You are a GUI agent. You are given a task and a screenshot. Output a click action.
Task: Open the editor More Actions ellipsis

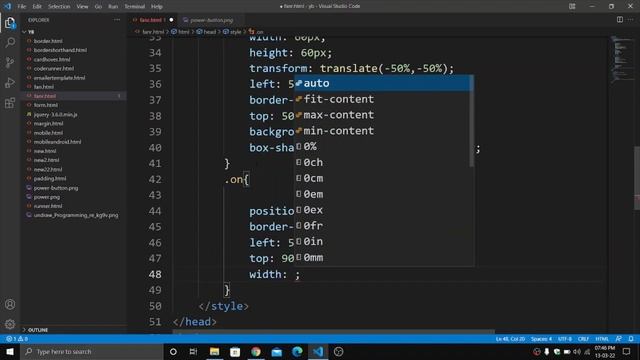coord(631,20)
